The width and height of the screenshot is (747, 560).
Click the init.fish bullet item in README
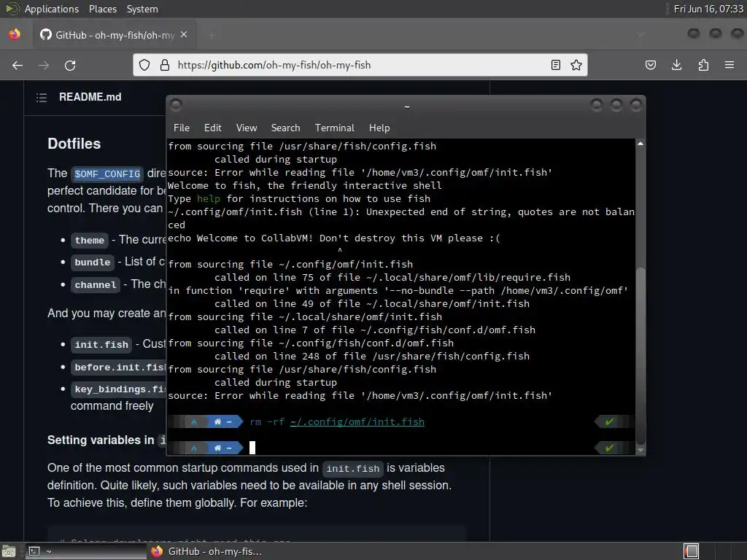click(101, 344)
